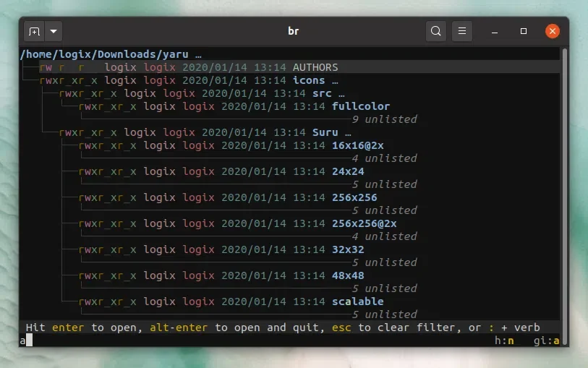588x368 pixels.
Task: Open the new-tab dropdown arrow
Action: [54, 32]
